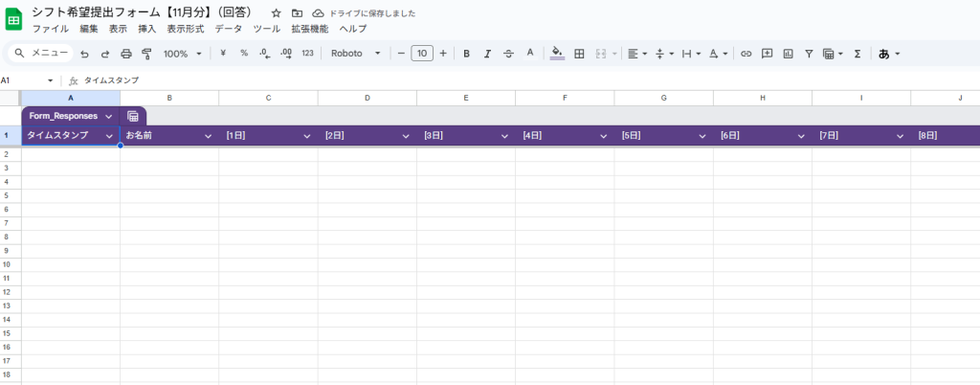Open the fill color picker

click(x=557, y=54)
